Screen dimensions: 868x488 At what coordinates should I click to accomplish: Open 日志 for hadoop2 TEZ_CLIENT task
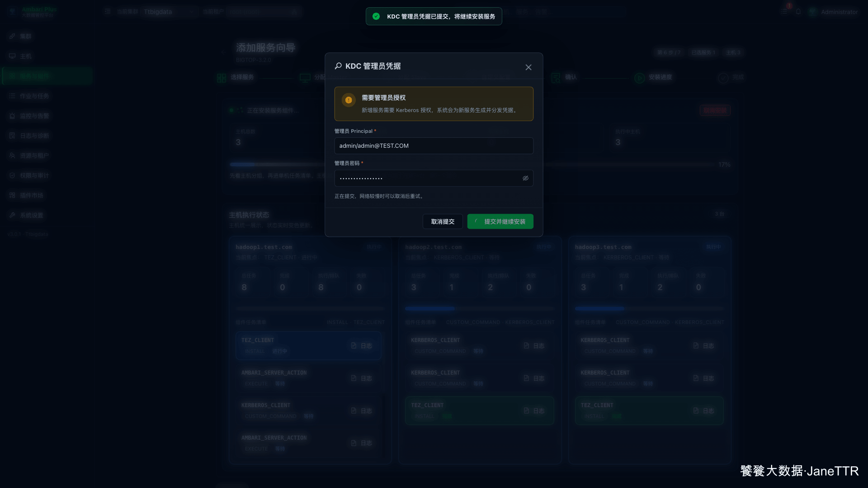click(x=534, y=411)
